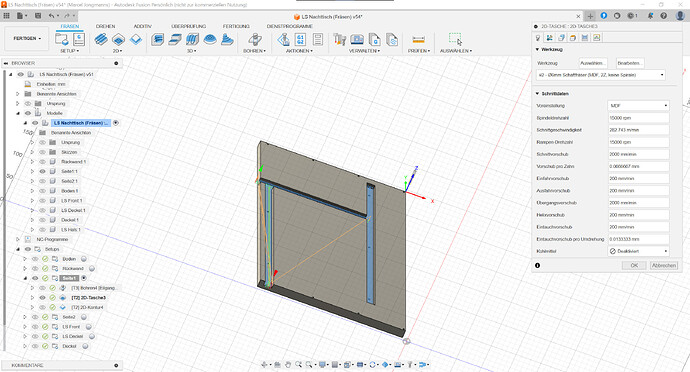Click the 2D Adaptive Clearing toolbar icon
The width and height of the screenshot is (690, 372).
[101, 40]
